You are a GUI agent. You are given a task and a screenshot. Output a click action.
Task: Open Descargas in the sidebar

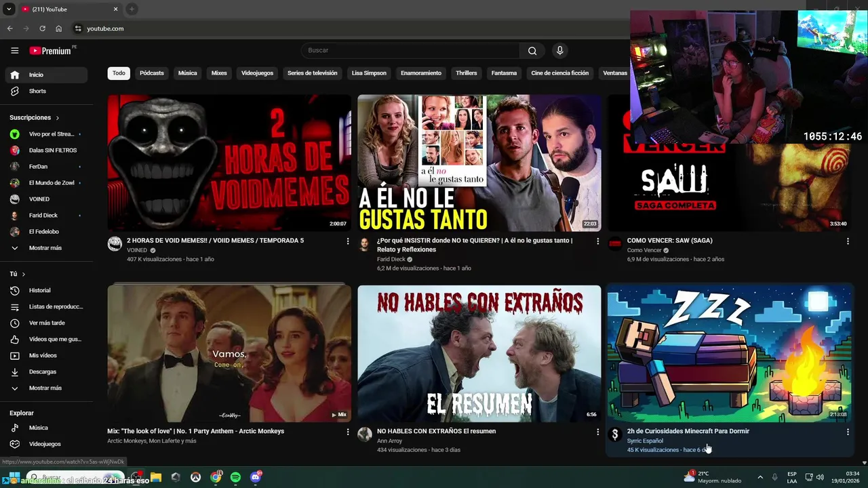coord(46,371)
